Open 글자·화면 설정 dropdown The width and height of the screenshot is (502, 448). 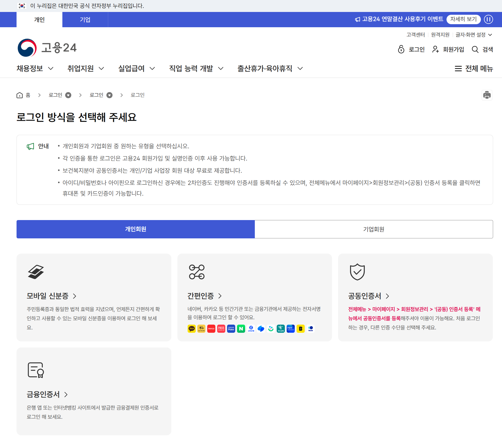473,35
